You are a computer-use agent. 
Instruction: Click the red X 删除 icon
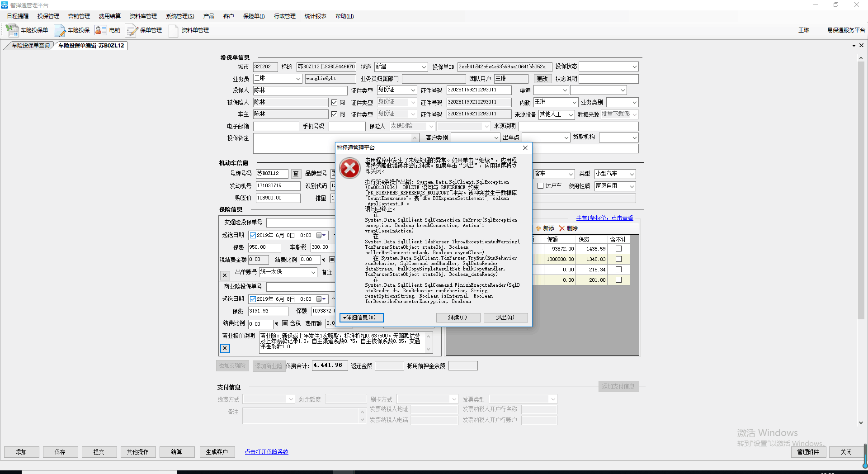pyautogui.click(x=562, y=228)
